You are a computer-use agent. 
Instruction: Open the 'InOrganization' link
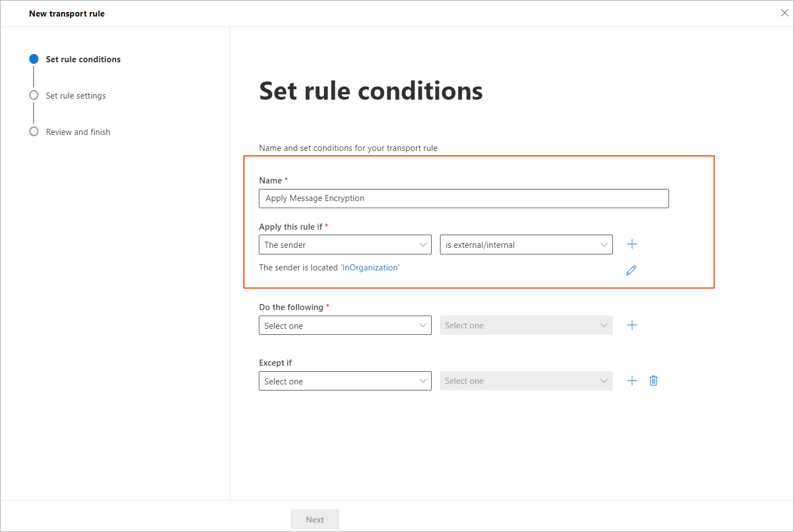[369, 267]
